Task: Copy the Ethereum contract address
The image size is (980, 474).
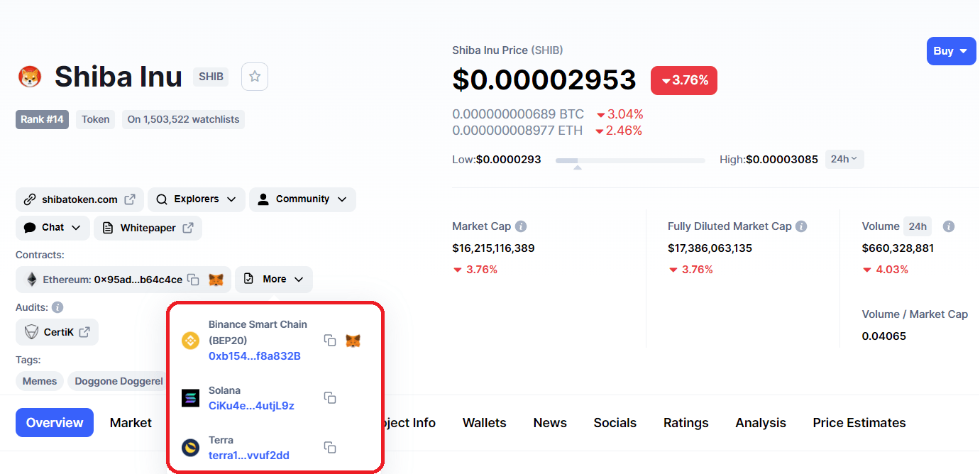Action: coord(193,280)
